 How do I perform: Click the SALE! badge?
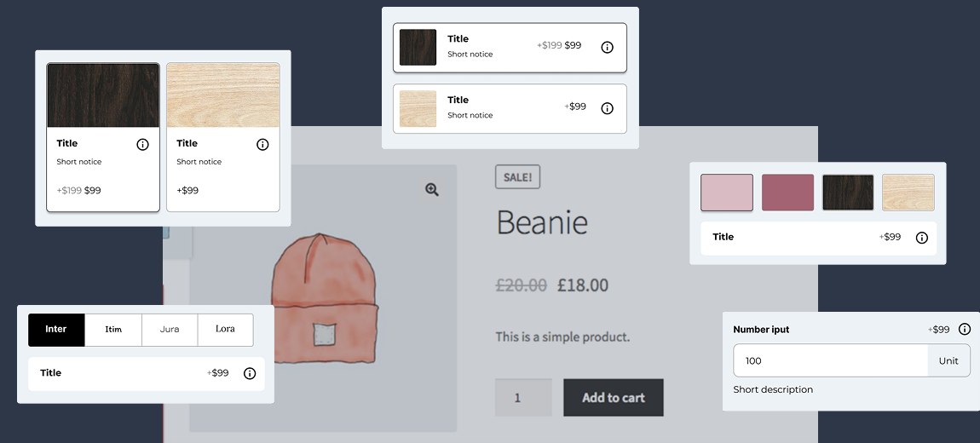pos(517,177)
